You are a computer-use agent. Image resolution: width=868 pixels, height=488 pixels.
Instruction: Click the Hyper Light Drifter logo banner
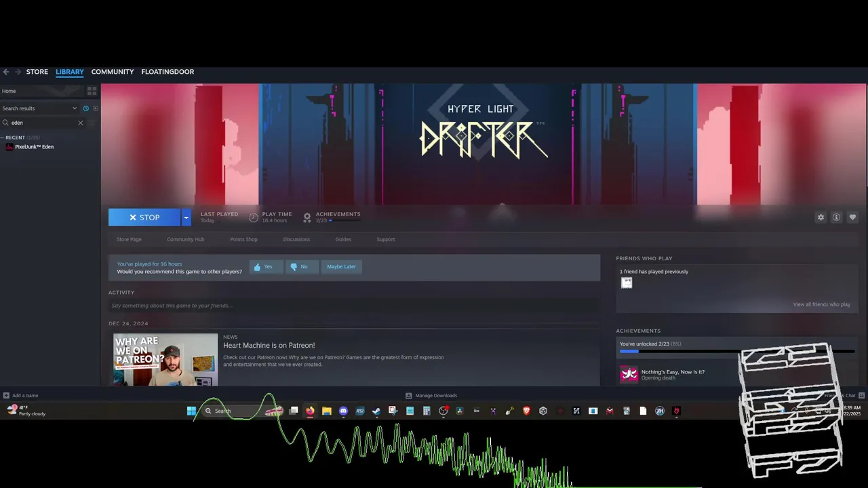point(483,132)
